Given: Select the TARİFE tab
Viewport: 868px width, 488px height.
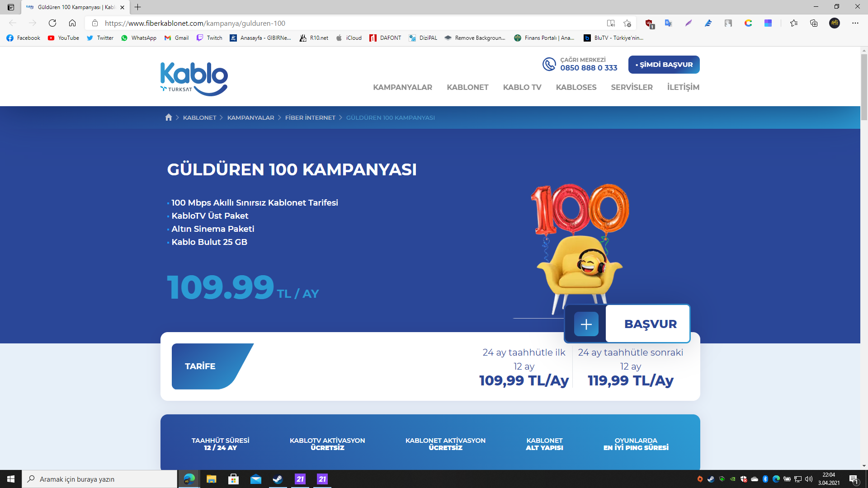Looking at the screenshot, I should [x=212, y=366].
